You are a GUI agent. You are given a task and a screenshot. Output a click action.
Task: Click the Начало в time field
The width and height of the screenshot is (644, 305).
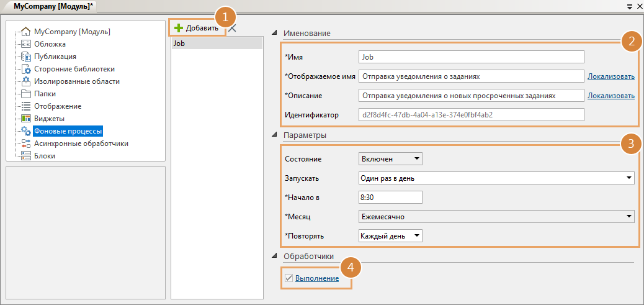coord(390,198)
